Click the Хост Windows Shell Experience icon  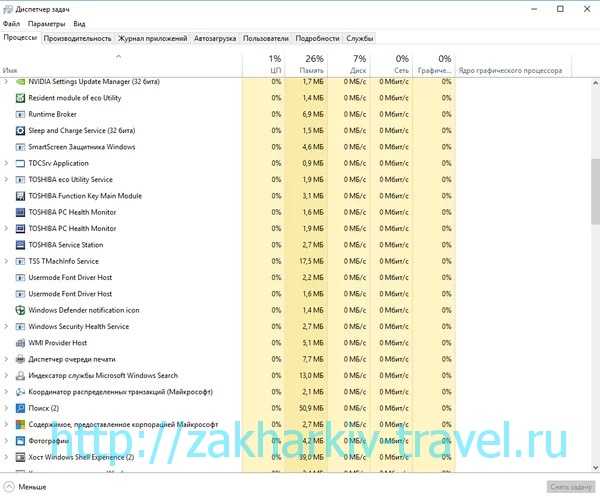(x=20, y=457)
